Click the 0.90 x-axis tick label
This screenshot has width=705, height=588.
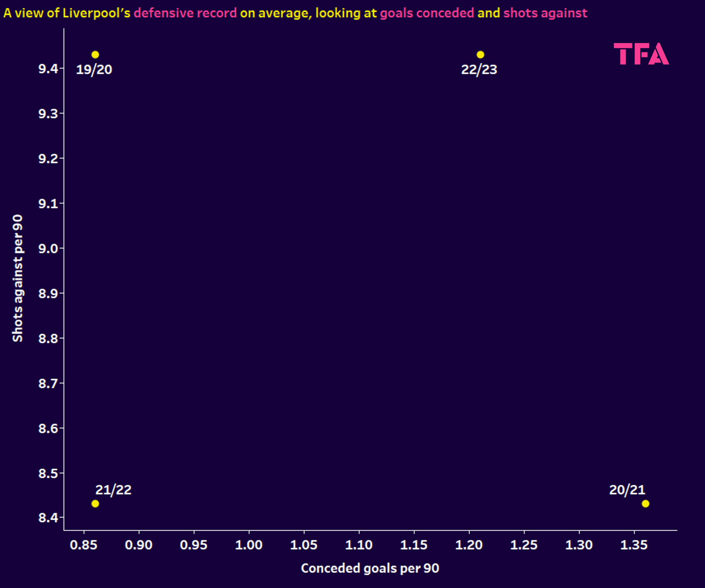[x=139, y=545]
